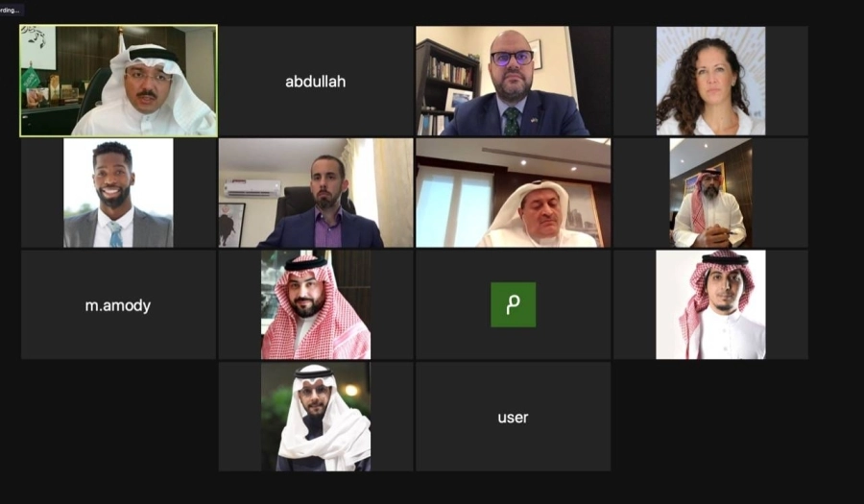Click the Recording indicator at top-left
The height and width of the screenshot is (504, 864).
coord(11,10)
